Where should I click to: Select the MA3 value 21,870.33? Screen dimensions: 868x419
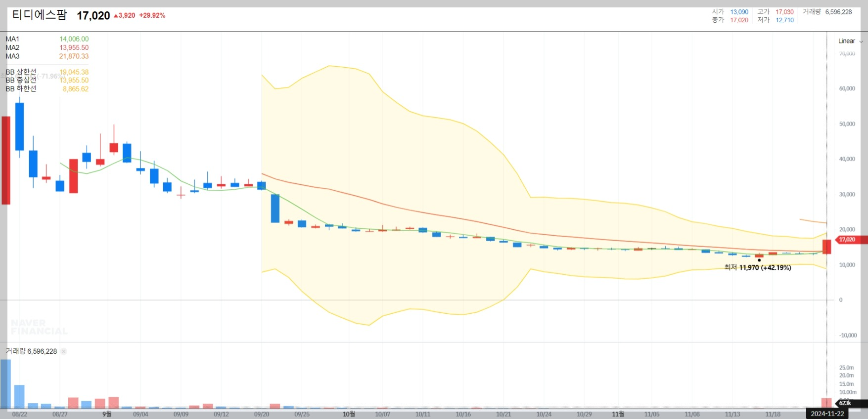coord(74,56)
